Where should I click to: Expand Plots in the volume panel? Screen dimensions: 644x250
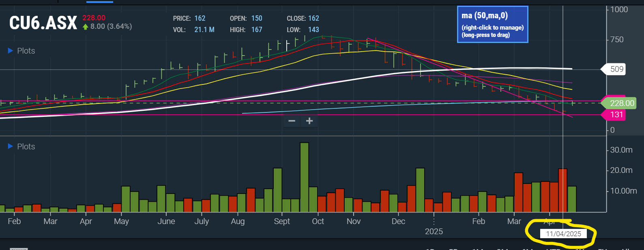tap(21, 147)
